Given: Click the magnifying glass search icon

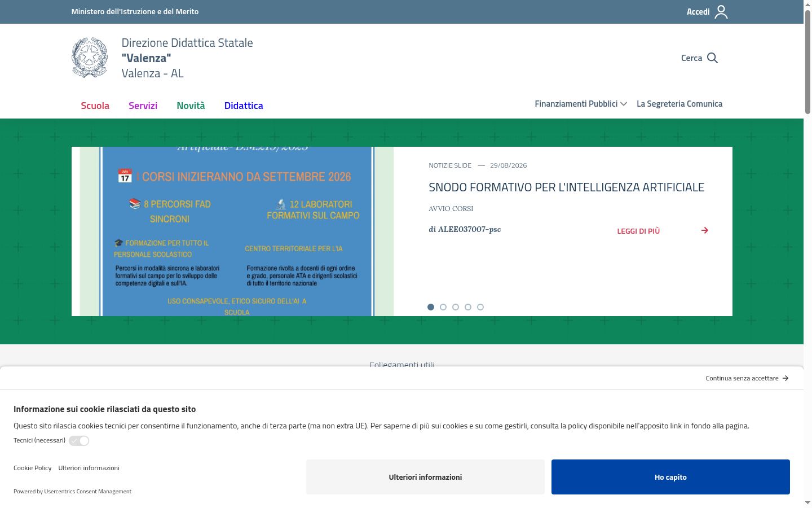Looking at the screenshot, I should (x=712, y=58).
